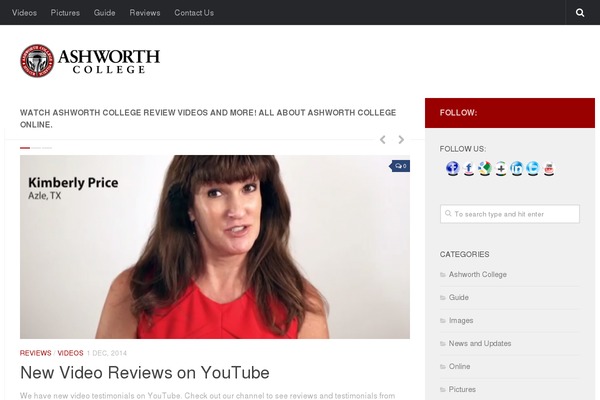Click the '1 DEC, 2014' post date
Viewport: 600px width, 400px height.
tap(106, 353)
